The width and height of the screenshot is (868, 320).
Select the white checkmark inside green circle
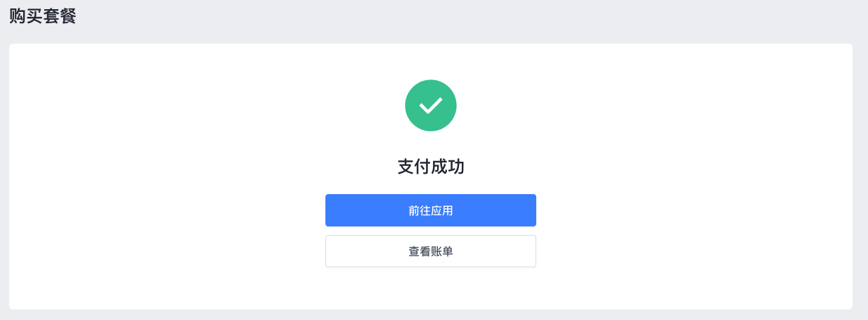(431, 105)
